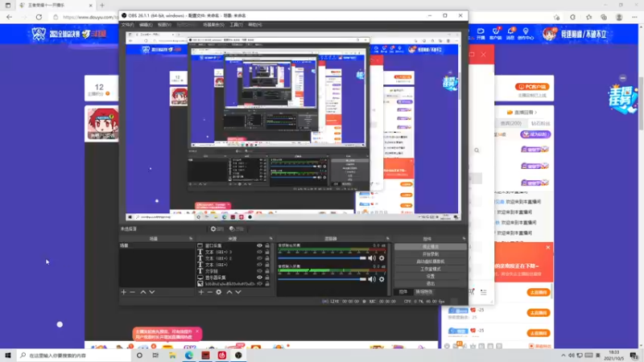
Task: Open properties button above the scenes panel
Action: [x=217, y=228]
